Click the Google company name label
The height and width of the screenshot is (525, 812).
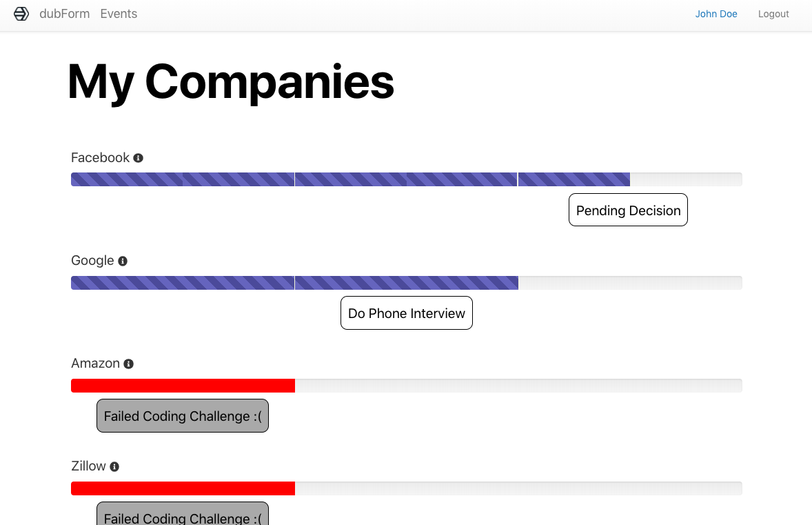tap(92, 261)
